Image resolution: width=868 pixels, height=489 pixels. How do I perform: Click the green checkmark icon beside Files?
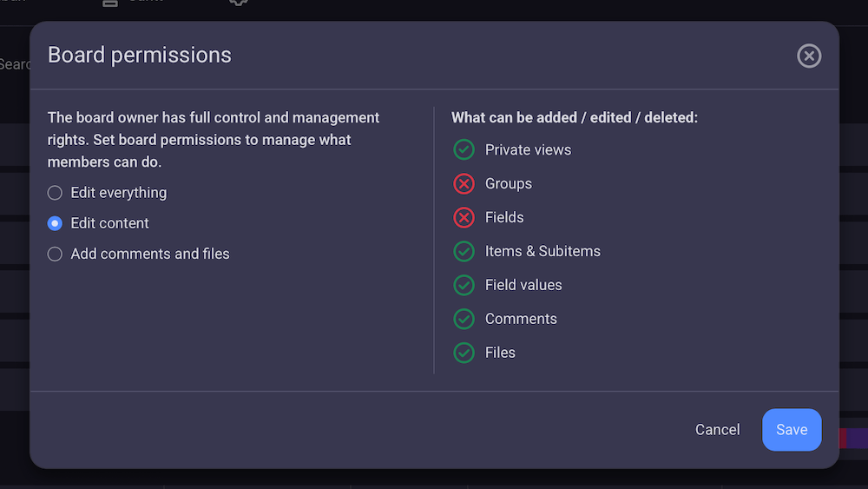(464, 354)
